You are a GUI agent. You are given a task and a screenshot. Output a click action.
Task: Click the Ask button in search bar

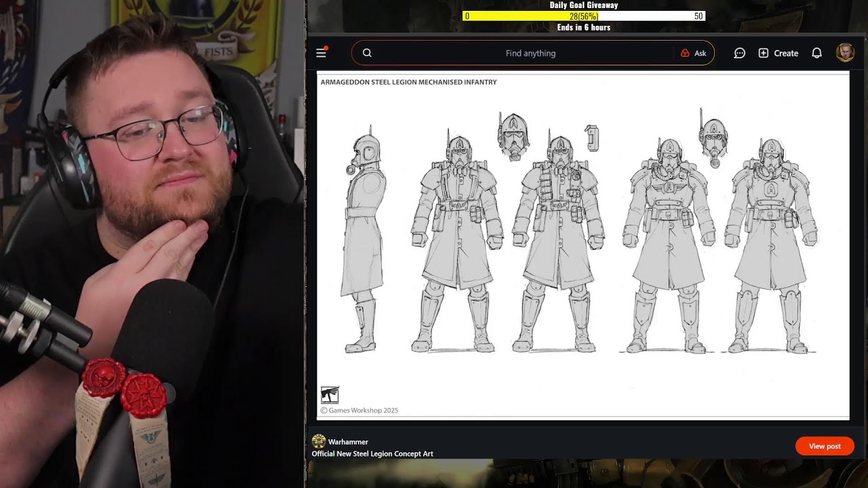(693, 53)
